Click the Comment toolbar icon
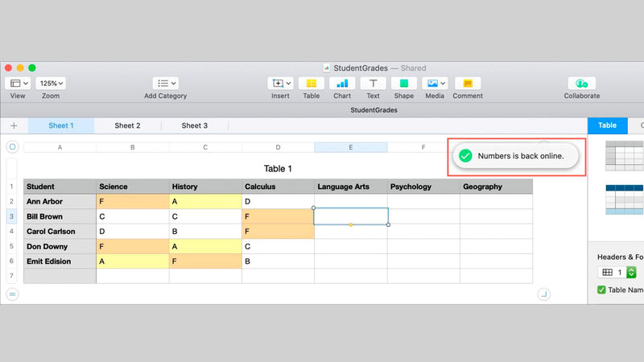This screenshot has width=644, height=362. pos(467,83)
